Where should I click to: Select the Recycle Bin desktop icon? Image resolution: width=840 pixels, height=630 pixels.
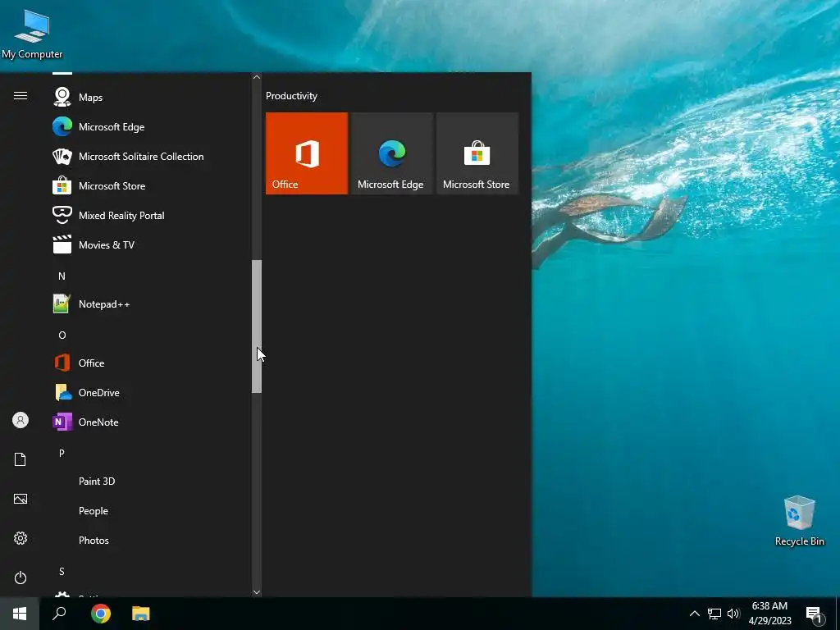[799, 521]
